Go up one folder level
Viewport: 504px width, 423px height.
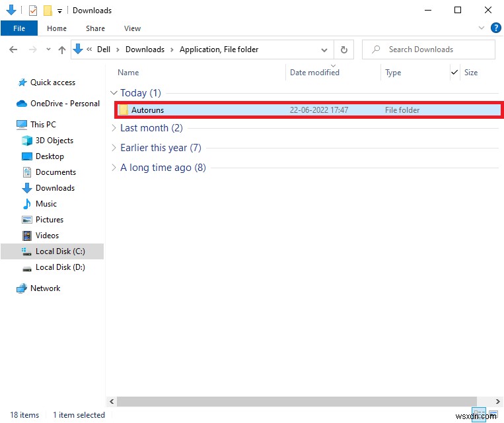click(x=61, y=49)
